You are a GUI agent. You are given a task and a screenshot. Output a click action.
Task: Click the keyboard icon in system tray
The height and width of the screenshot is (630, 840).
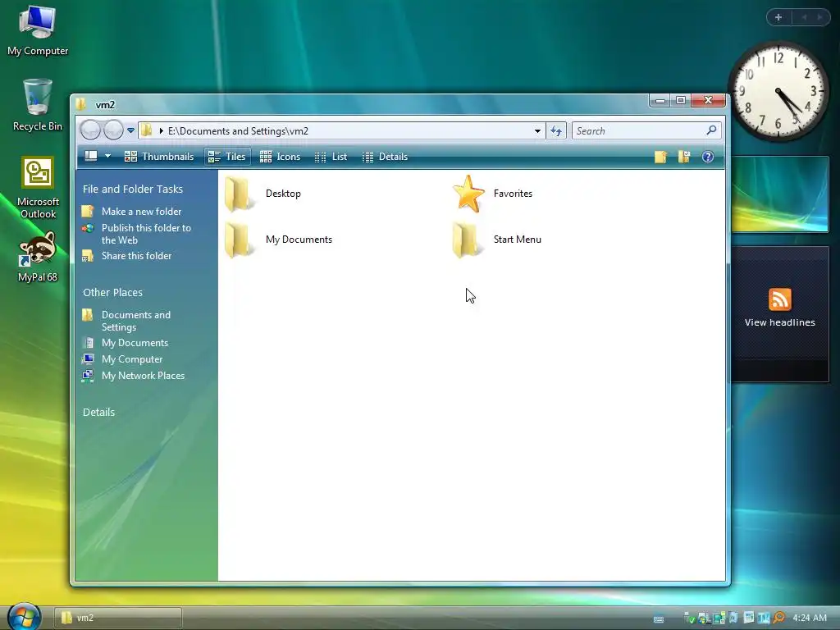pos(659,619)
